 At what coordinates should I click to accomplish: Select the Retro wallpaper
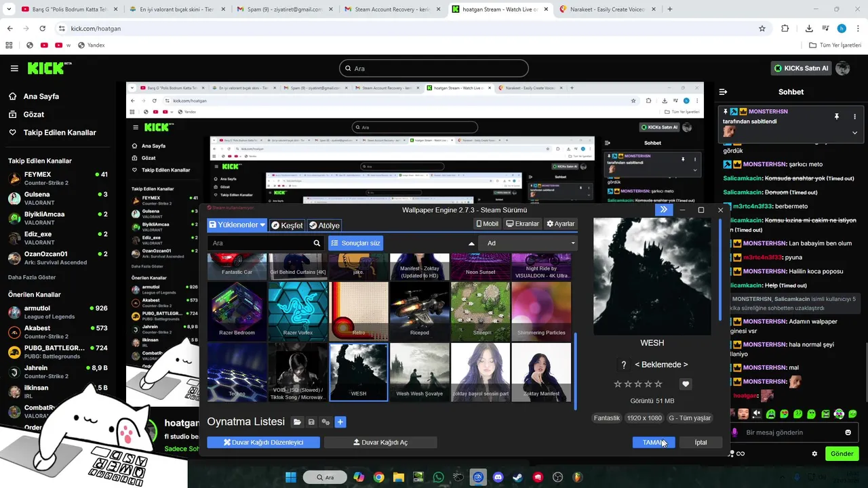(x=359, y=310)
